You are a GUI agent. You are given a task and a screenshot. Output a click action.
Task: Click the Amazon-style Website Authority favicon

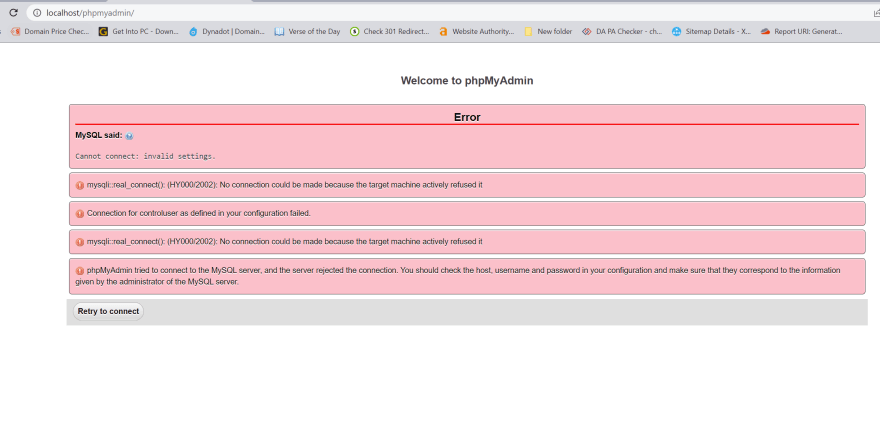(x=443, y=32)
